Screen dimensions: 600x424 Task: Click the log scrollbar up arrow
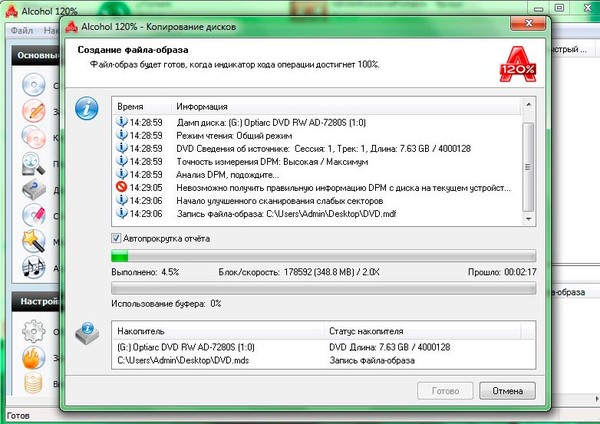pos(528,104)
